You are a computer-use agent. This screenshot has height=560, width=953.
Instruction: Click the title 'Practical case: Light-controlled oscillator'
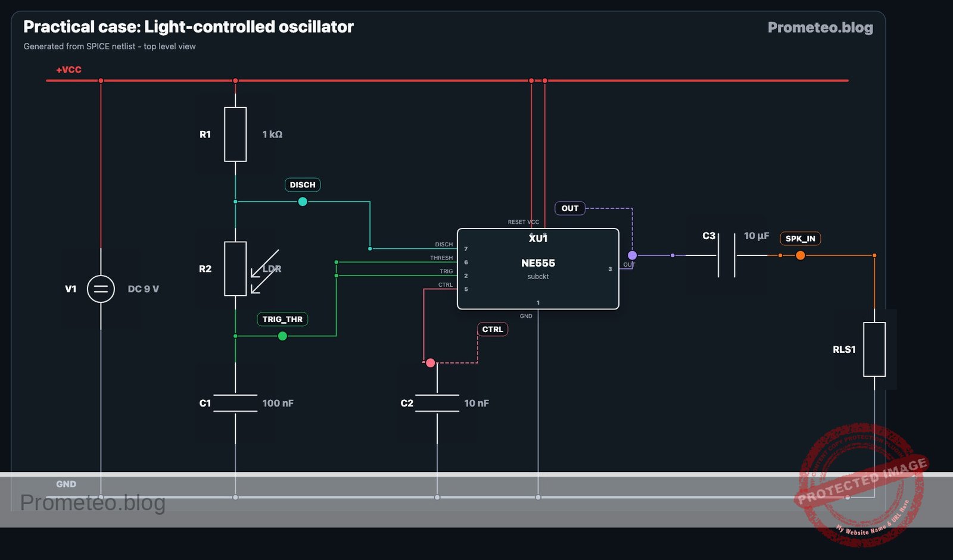188,27
